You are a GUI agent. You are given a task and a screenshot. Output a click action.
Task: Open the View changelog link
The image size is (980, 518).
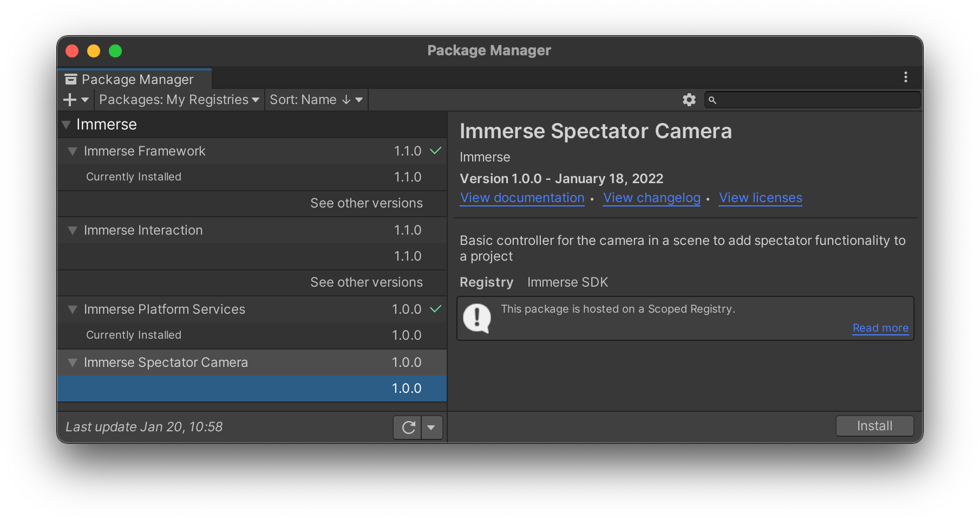coord(651,198)
